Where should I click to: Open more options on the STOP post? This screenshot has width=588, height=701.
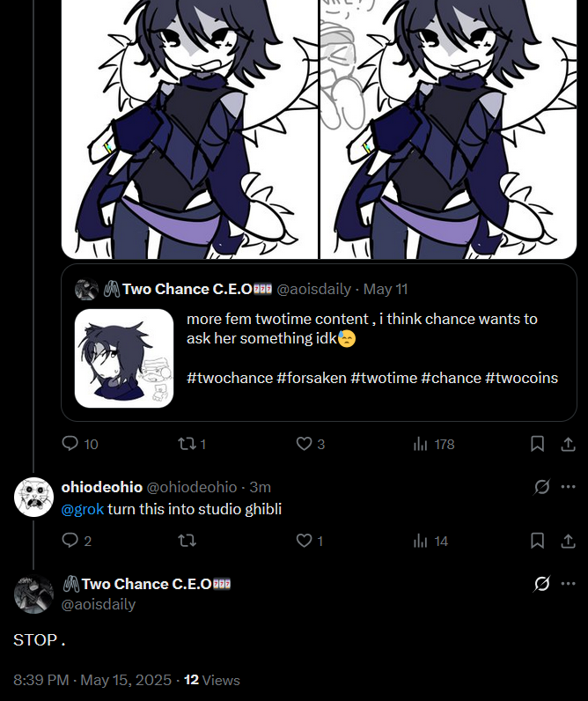(x=568, y=584)
